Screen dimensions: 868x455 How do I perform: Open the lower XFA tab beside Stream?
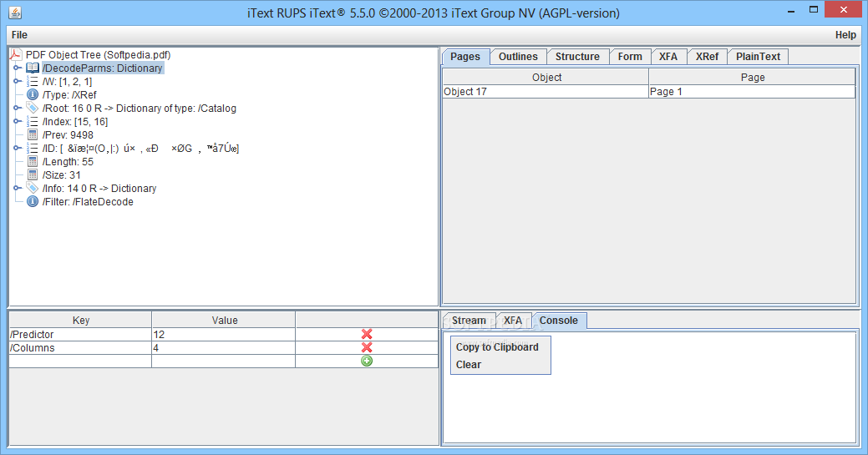click(513, 321)
